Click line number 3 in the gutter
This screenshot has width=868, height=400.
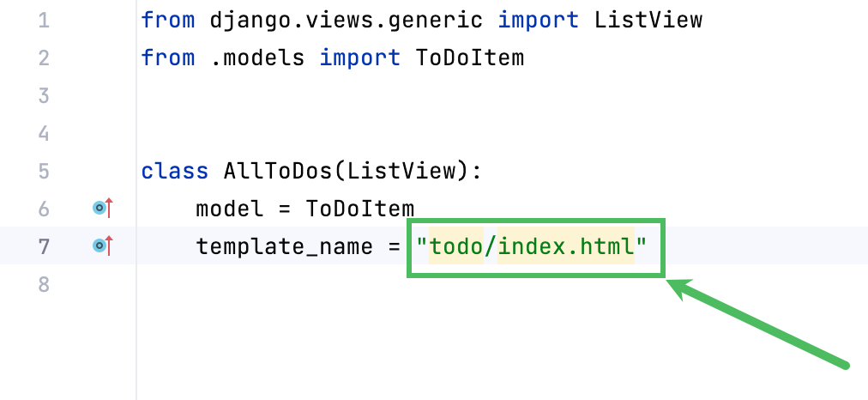click(44, 95)
